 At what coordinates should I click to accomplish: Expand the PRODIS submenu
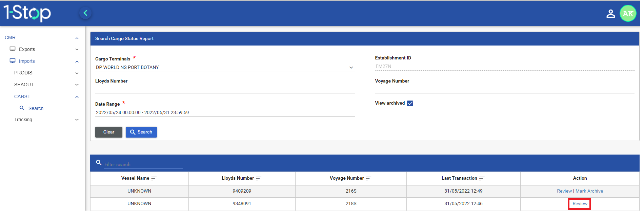click(x=77, y=73)
